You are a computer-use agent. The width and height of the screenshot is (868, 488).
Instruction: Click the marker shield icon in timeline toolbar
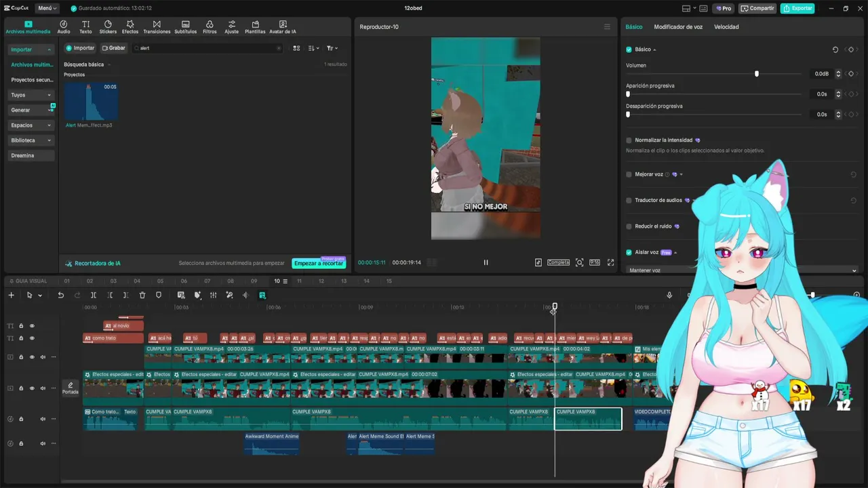pyautogui.click(x=159, y=295)
